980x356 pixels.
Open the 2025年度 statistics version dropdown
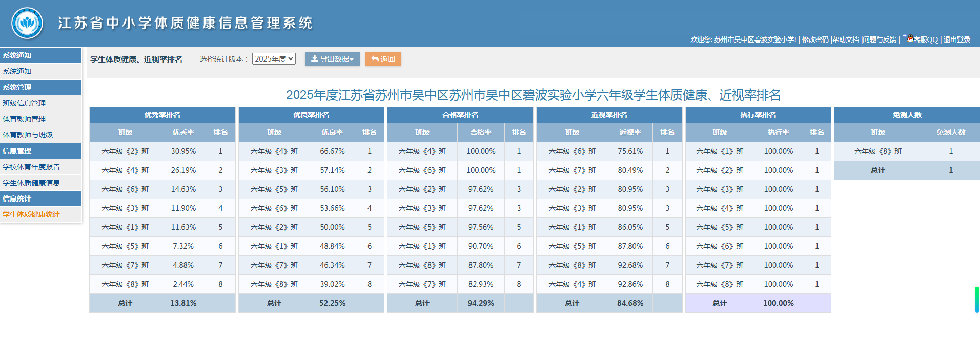[x=274, y=59]
